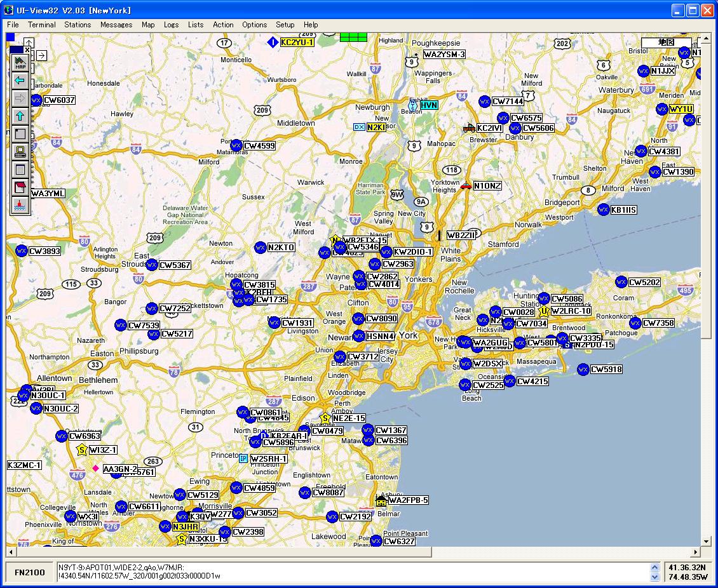Viewport: 718px width, 588px height.
Task: Click the WX icon beside CW8087
Action: point(305,493)
